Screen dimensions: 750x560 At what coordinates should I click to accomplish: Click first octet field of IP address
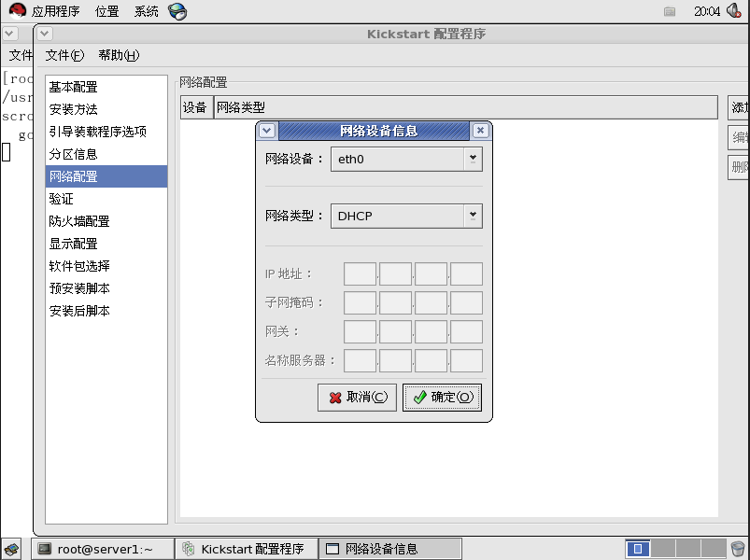360,273
